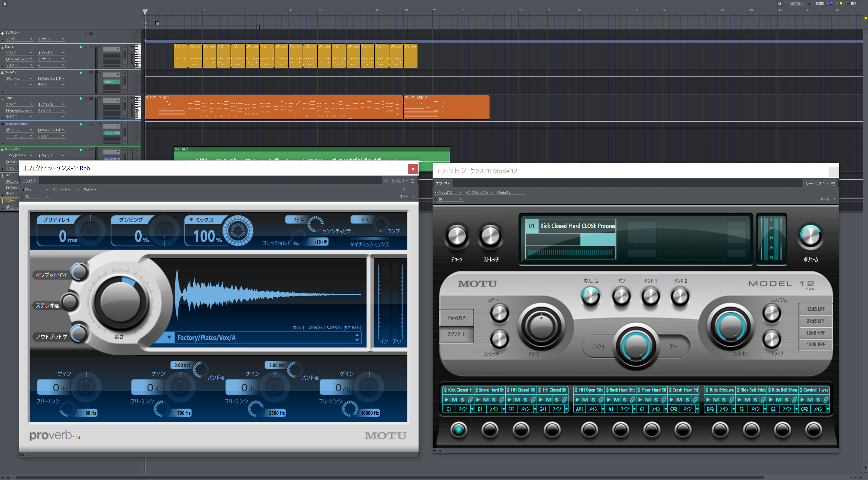Open the Conductor テンポ dropdown
This screenshot has height=480, width=868.
pyautogui.click(x=19, y=39)
